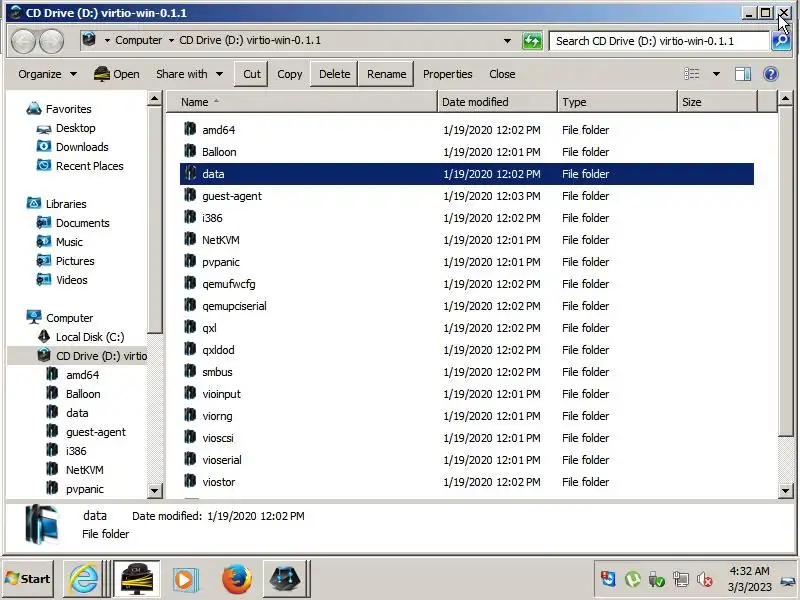Click the Close toolbar command

pos(502,74)
